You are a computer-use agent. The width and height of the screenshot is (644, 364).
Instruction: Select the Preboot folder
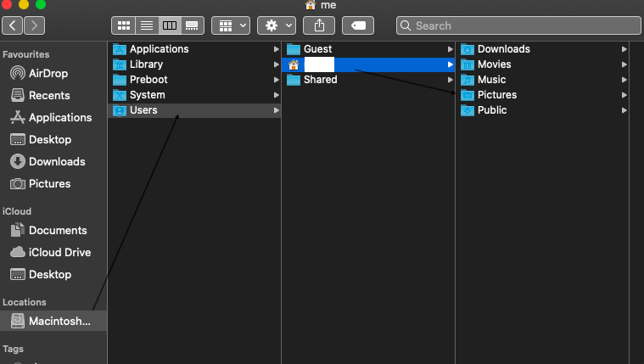click(194, 79)
